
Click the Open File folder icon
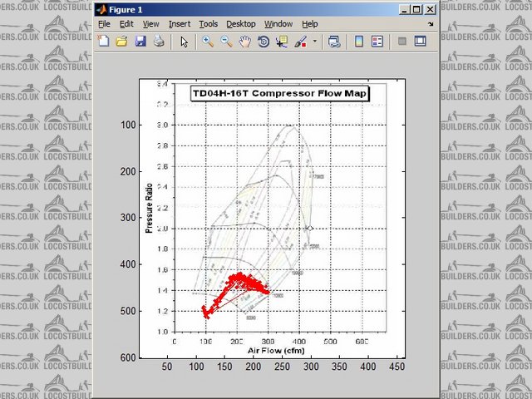[x=122, y=41]
